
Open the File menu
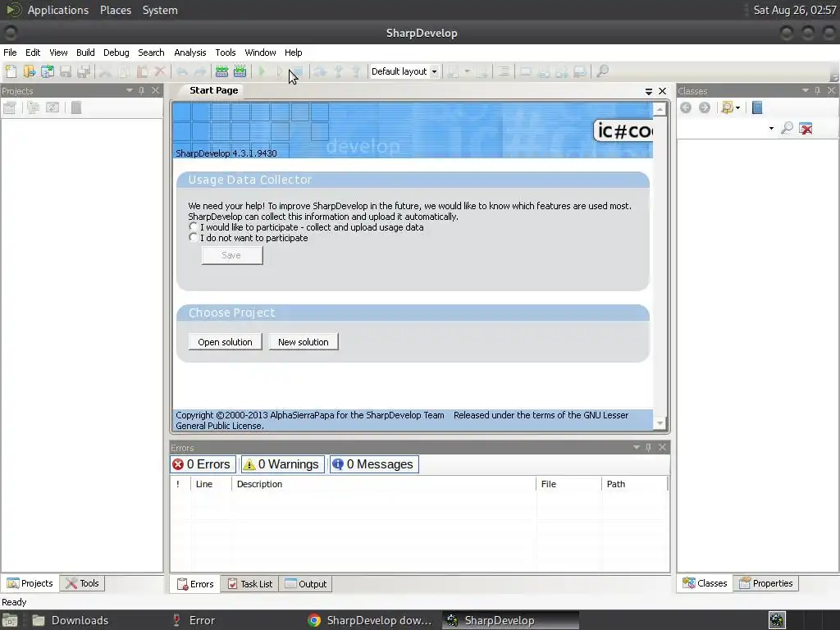tap(10, 52)
